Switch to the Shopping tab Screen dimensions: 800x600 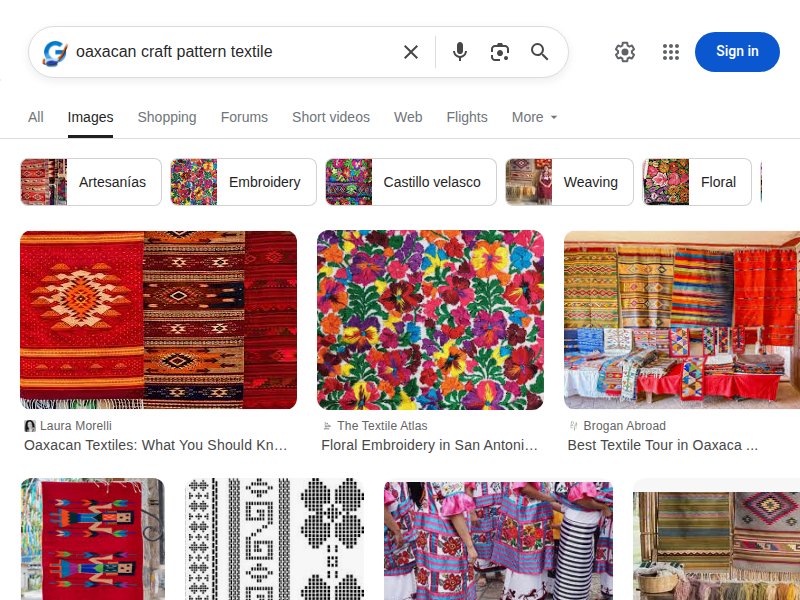tap(167, 117)
